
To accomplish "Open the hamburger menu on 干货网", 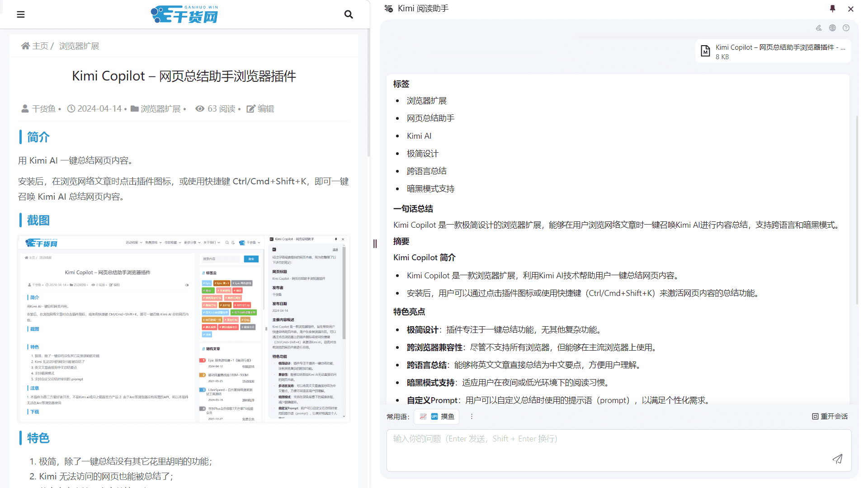I will pyautogui.click(x=21, y=14).
